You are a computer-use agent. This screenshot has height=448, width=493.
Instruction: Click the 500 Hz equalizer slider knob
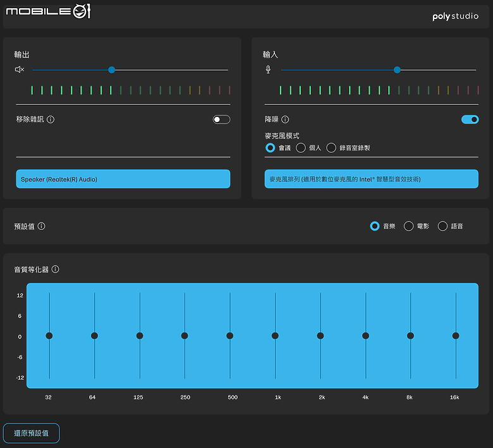click(x=230, y=336)
